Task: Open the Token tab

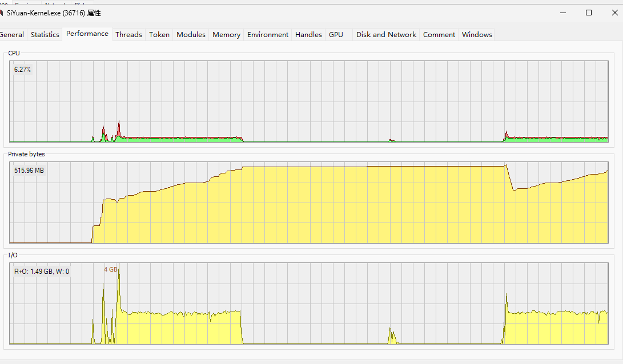Action: click(x=159, y=35)
